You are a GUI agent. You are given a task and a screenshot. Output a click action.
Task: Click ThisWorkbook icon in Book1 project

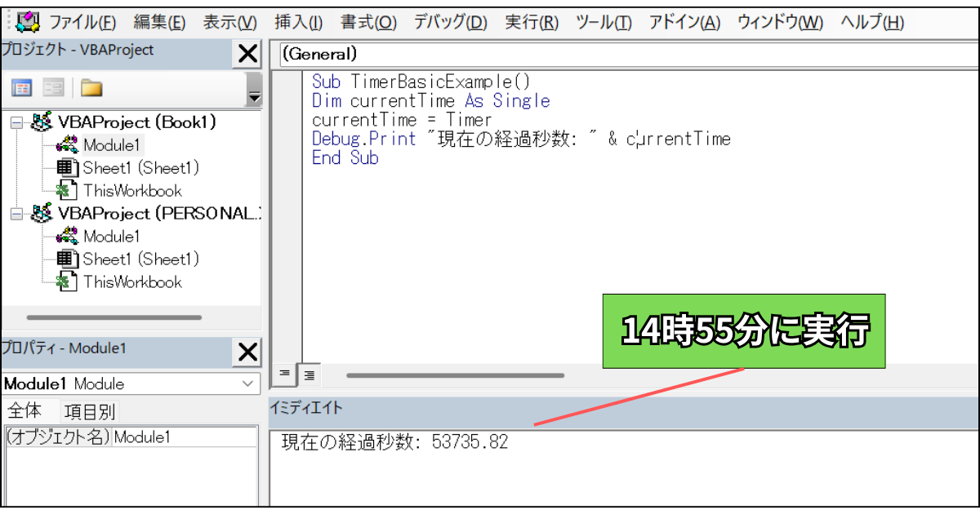(x=68, y=191)
